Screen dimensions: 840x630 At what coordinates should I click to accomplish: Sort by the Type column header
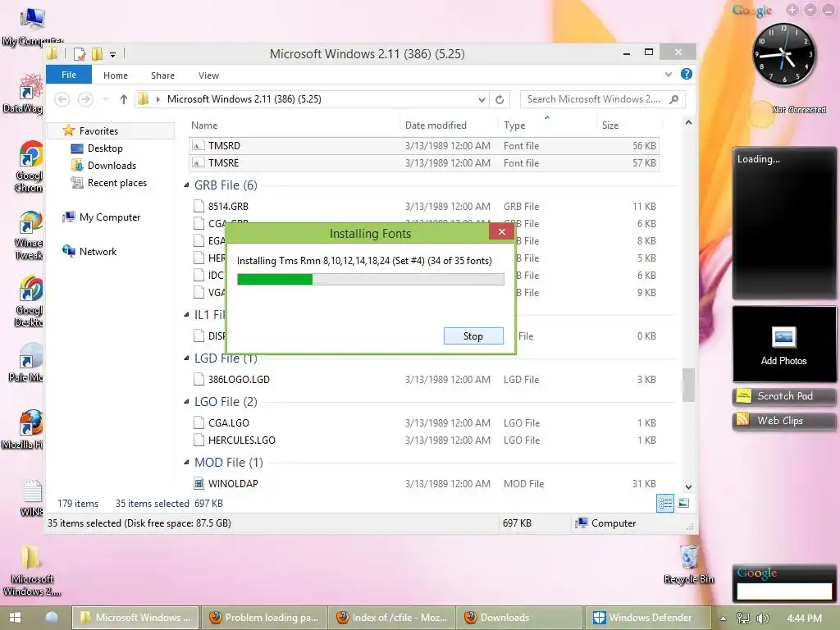[x=514, y=126]
